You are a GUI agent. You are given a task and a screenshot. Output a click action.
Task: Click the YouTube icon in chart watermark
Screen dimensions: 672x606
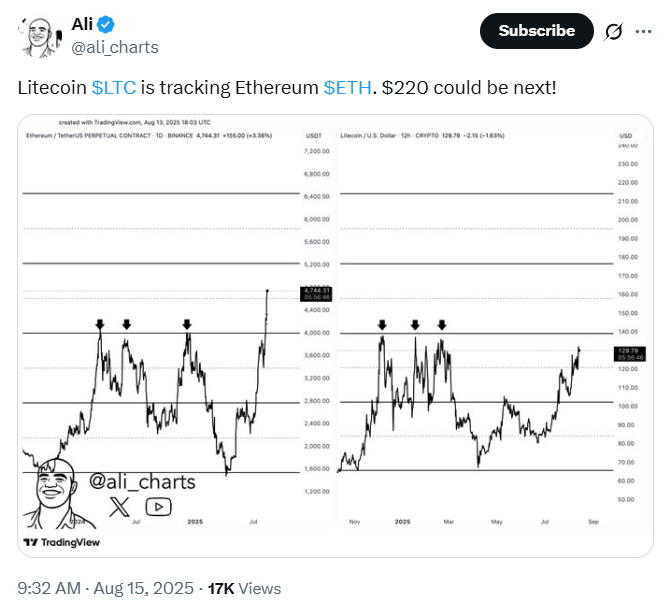[x=158, y=506]
